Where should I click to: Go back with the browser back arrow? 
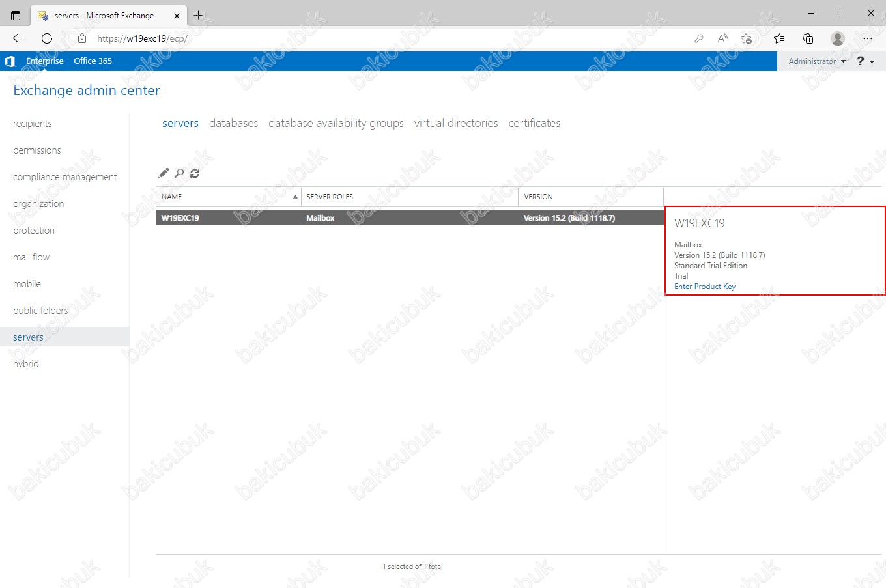[18, 38]
